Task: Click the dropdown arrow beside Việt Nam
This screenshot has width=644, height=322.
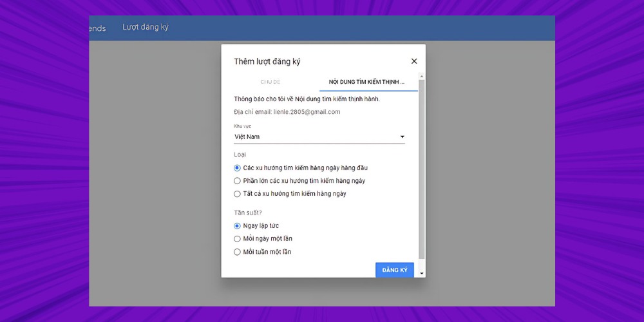Action: tap(402, 137)
